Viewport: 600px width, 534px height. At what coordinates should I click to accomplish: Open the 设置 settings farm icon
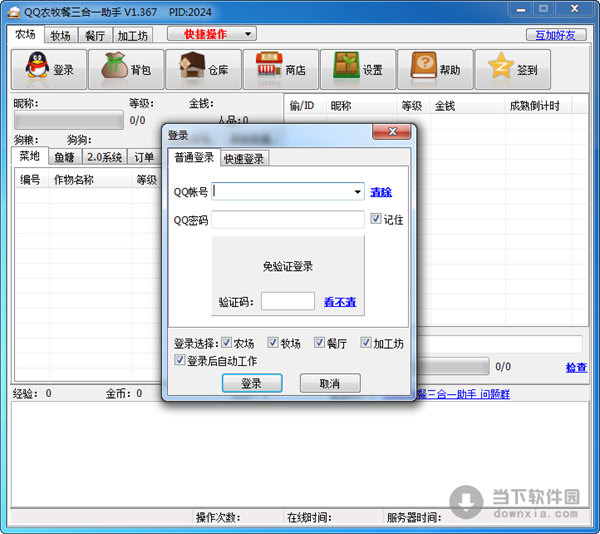point(358,69)
